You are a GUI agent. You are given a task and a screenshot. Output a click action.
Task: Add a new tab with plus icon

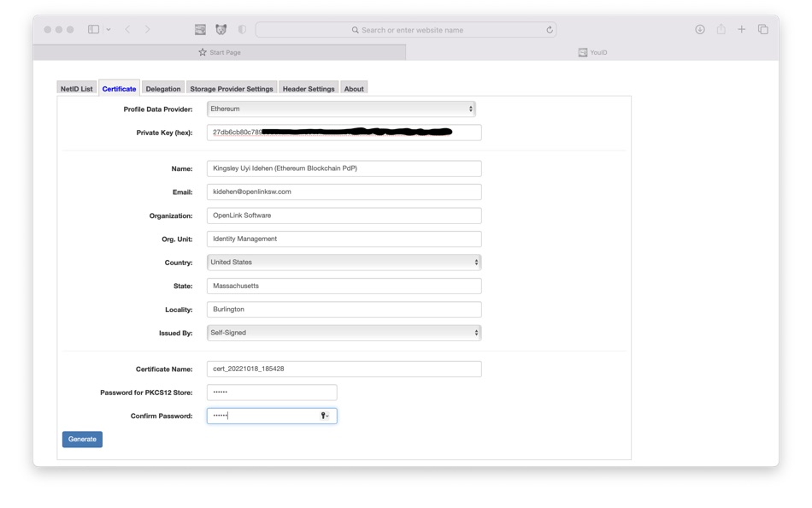(742, 30)
